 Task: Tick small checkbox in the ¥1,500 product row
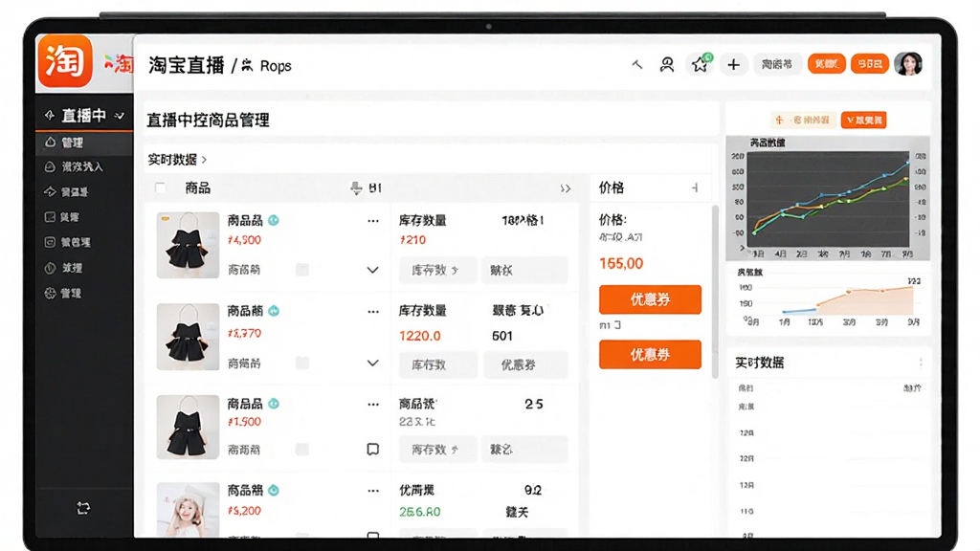(x=302, y=450)
